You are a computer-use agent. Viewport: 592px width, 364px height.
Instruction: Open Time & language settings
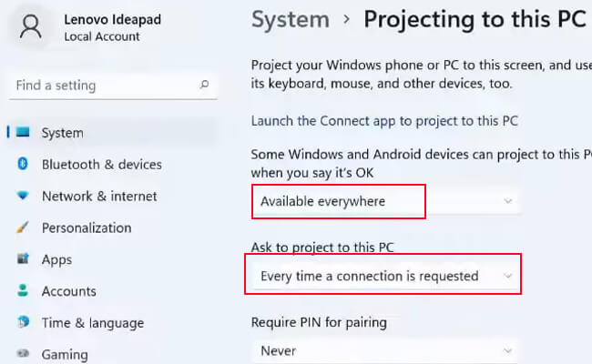click(x=93, y=323)
